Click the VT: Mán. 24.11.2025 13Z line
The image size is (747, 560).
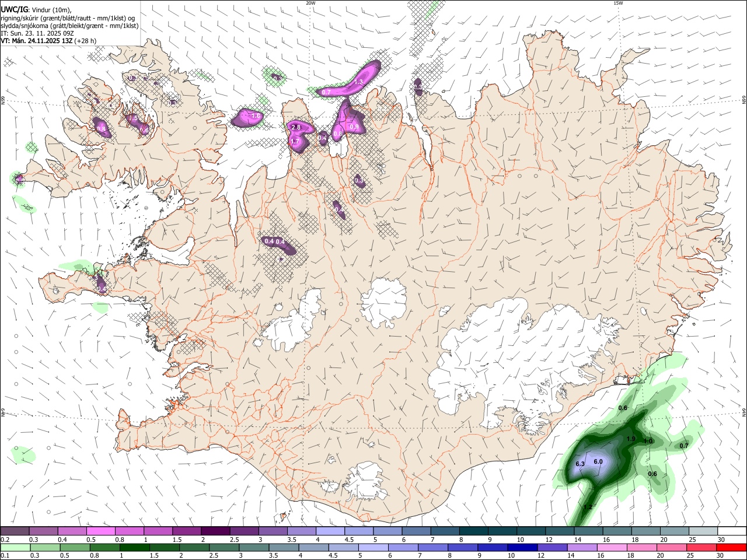[x=48, y=41]
